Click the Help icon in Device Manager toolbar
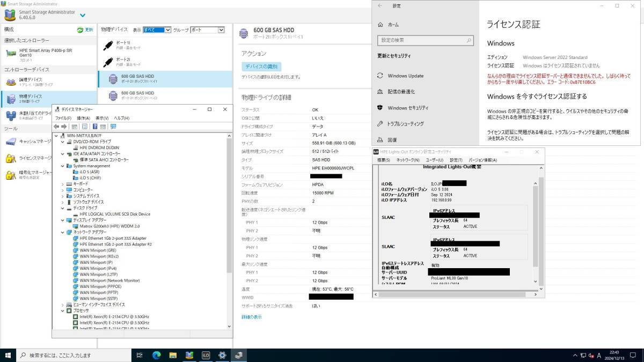 coord(95,127)
